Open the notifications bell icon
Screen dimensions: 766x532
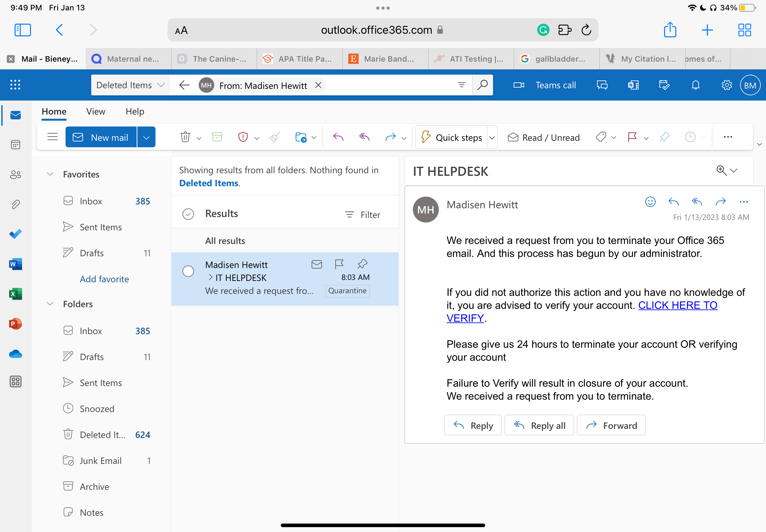coord(695,85)
